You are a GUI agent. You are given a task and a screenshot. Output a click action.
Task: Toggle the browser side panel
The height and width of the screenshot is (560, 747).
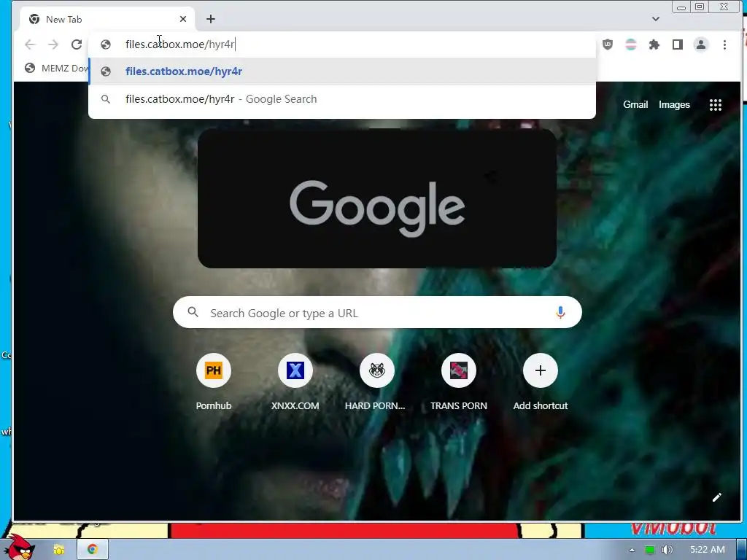[678, 44]
